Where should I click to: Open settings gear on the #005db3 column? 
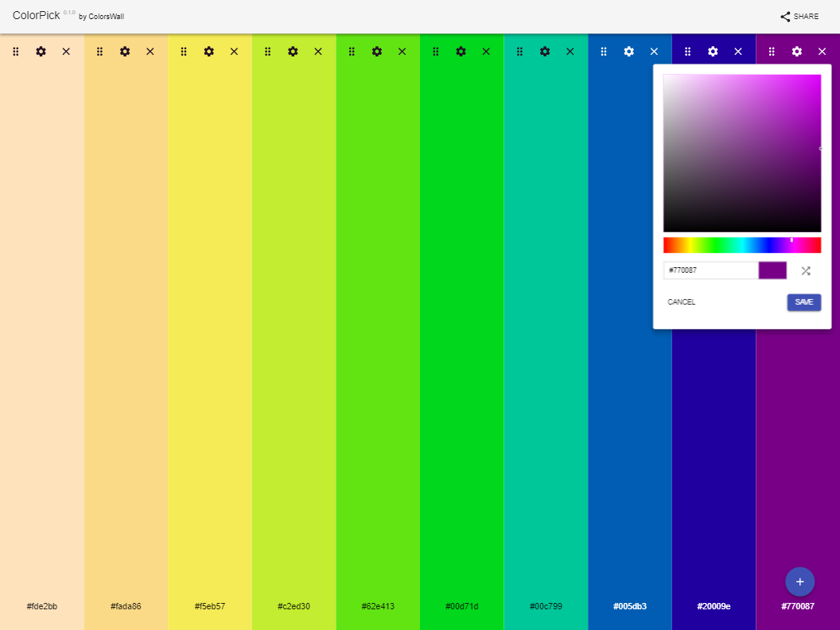(x=628, y=51)
